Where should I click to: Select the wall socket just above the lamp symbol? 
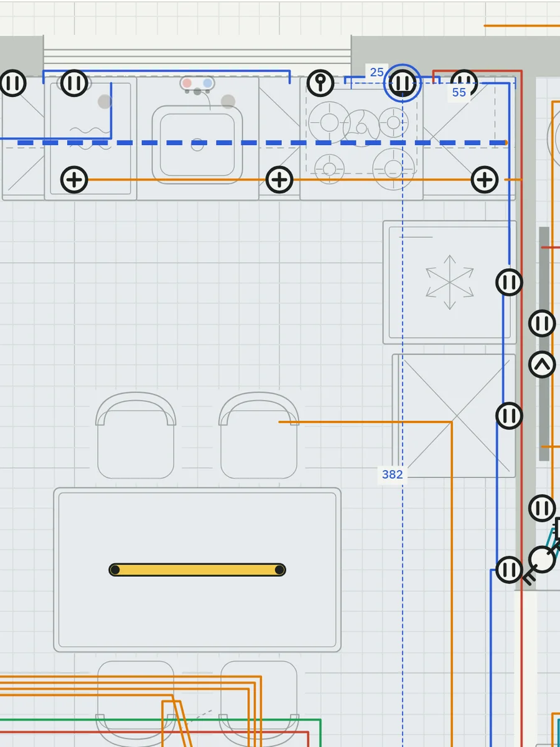tap(542, 508)
